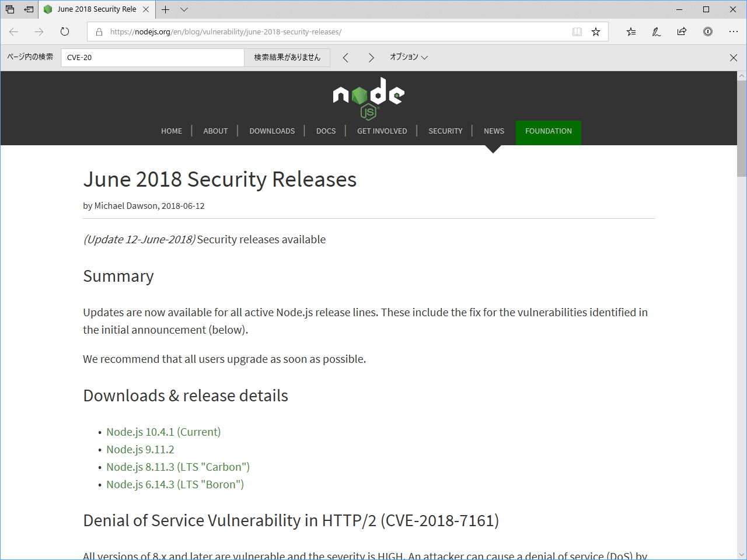747x560 pixels.
Task: Open the Settings and more menu
Action: point(734,32)
